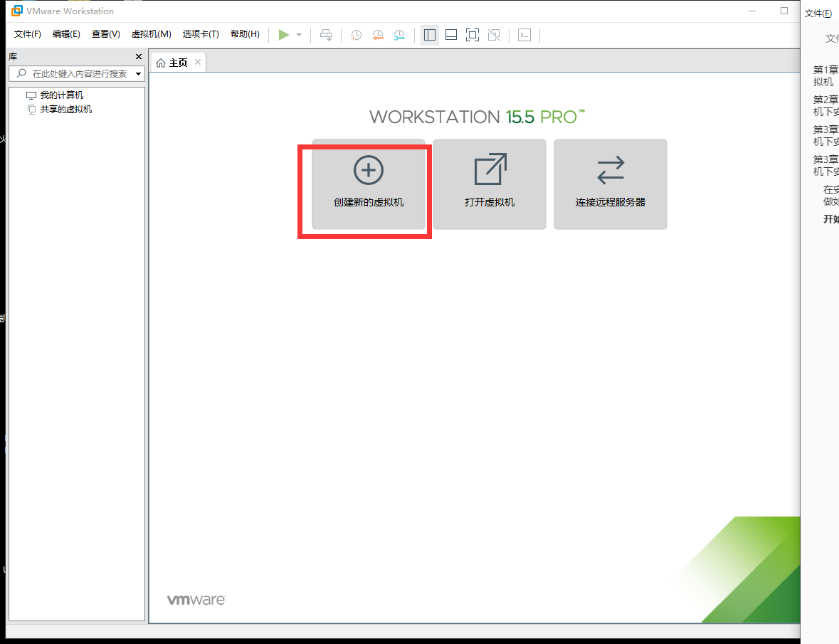
Task: Click 连接远程服务器 button
Action: pyautogui.click(x=611, y=184)
